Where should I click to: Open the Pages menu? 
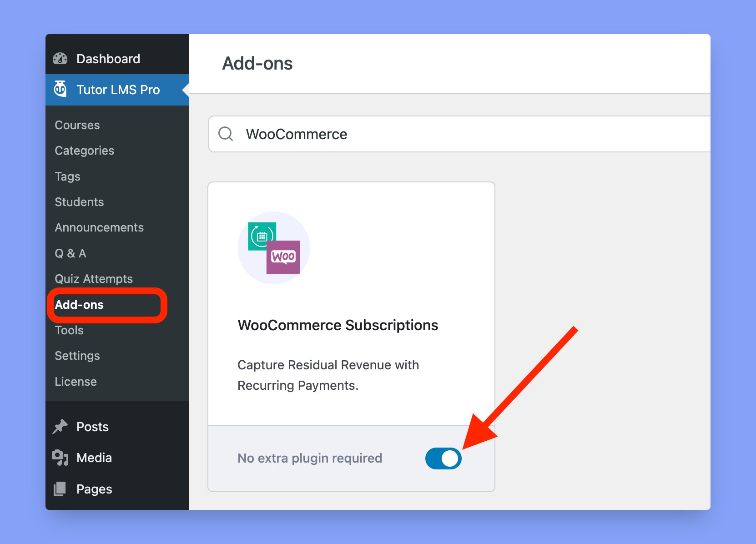click(x=117, y=489)
